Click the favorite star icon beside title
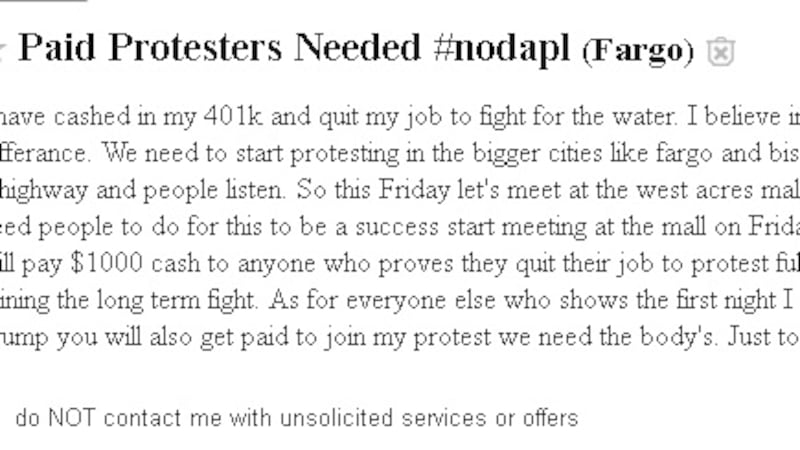Screen dimensions: 800x450 [x=2, y=51]
